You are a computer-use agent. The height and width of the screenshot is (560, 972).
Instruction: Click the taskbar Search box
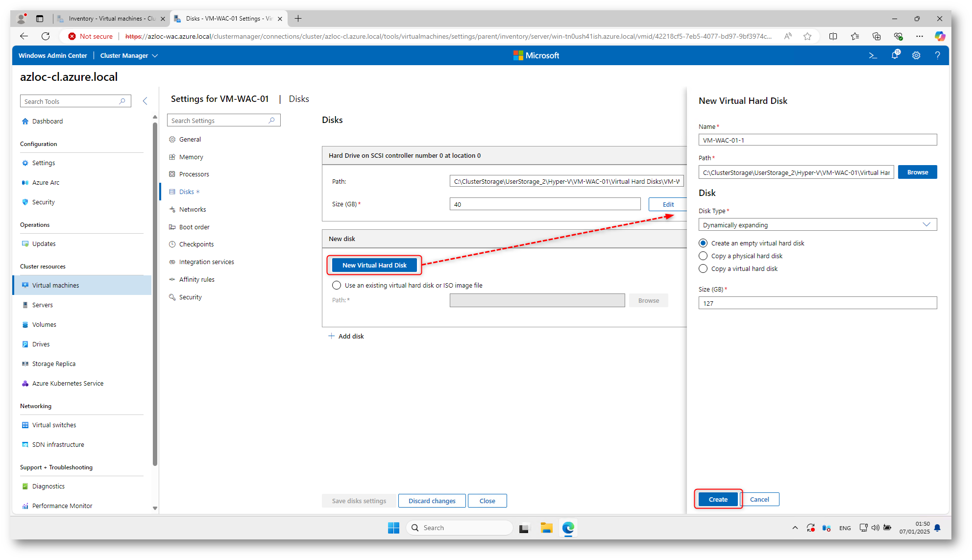coord(460,528)
